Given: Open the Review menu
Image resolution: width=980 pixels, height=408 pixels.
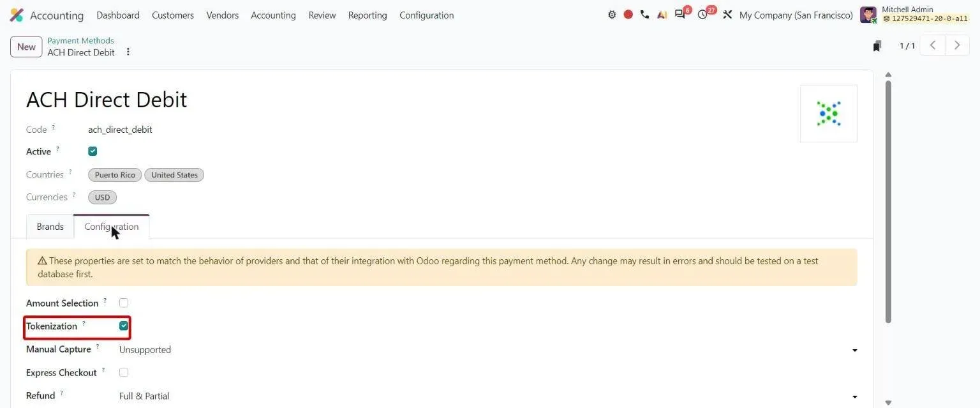Looking at the screenshot, I should 322,15.
